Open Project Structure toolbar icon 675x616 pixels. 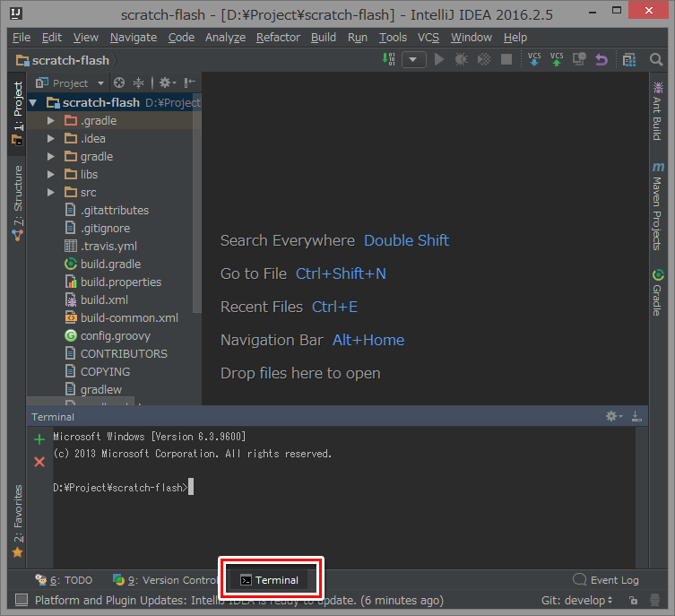(629, 60)
